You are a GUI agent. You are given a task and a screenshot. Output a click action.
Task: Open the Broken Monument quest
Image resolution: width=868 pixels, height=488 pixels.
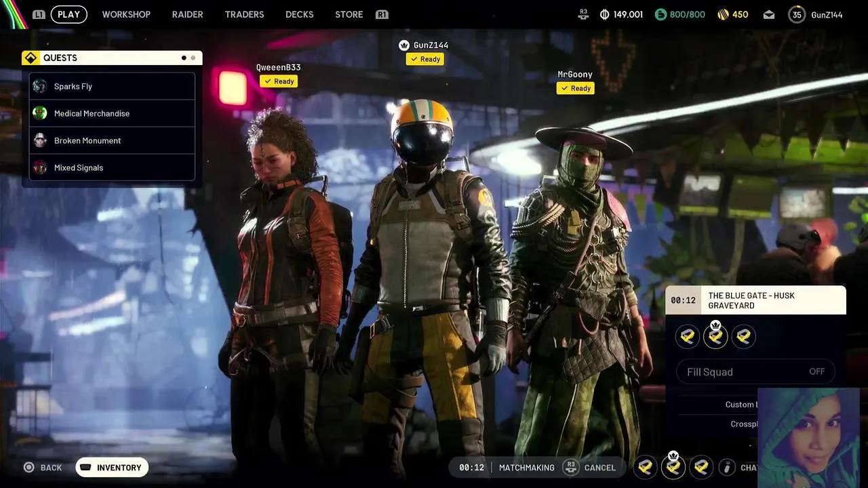[112, 140]
